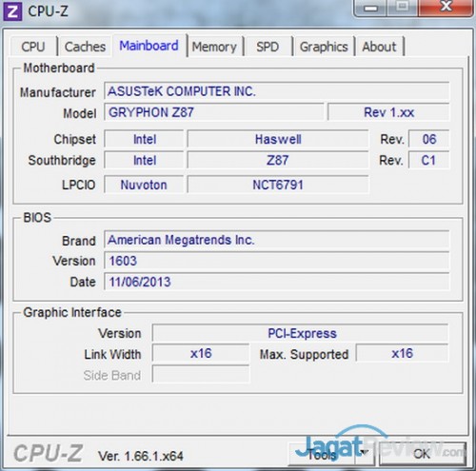
Task: Open the SPD tab
Action: [x=268, y=47]
